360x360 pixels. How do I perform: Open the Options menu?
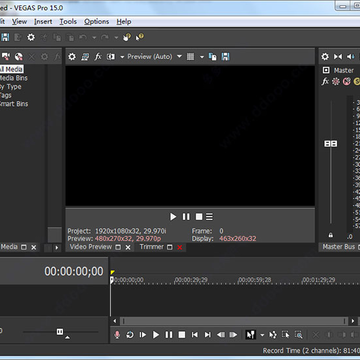pos(96,22)
